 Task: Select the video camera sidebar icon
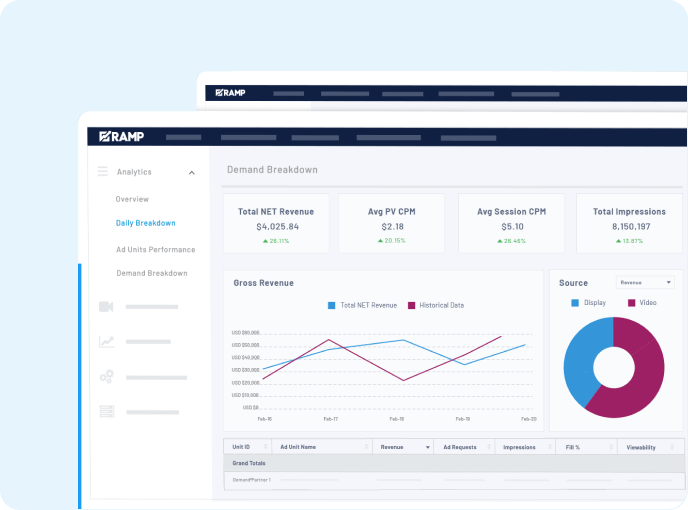106,307
